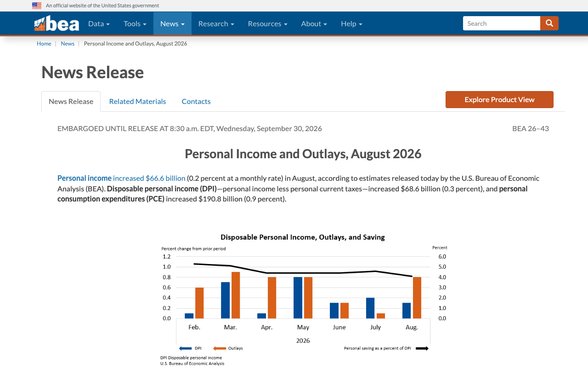This screenshot has height=368, width=588.
Task: Click the 'Aug.' axis label
Action: coord(412,327)
